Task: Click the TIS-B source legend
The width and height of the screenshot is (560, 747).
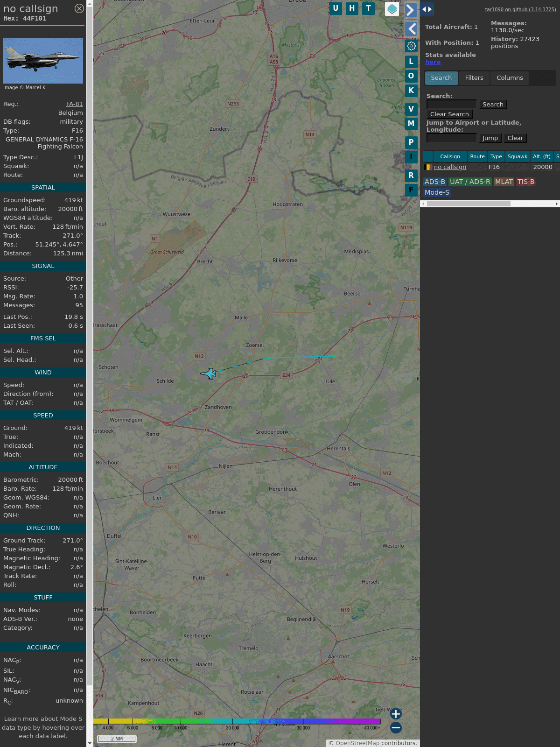Action: 526,182
